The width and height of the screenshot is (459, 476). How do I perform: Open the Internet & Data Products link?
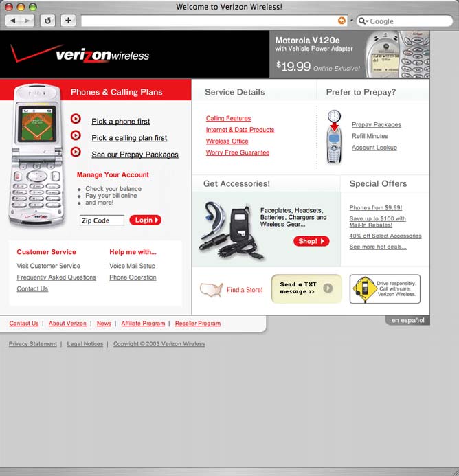click(240, 130)
